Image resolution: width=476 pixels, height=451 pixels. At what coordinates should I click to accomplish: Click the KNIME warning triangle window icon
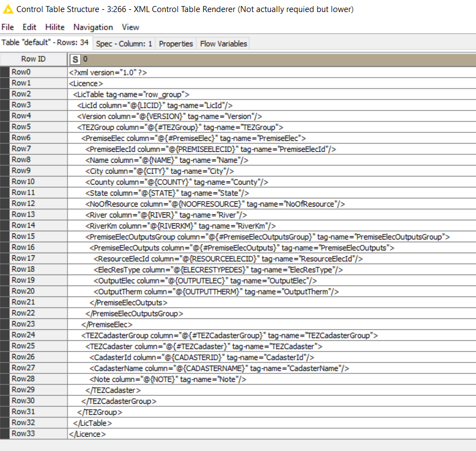(x=7, y=9)
